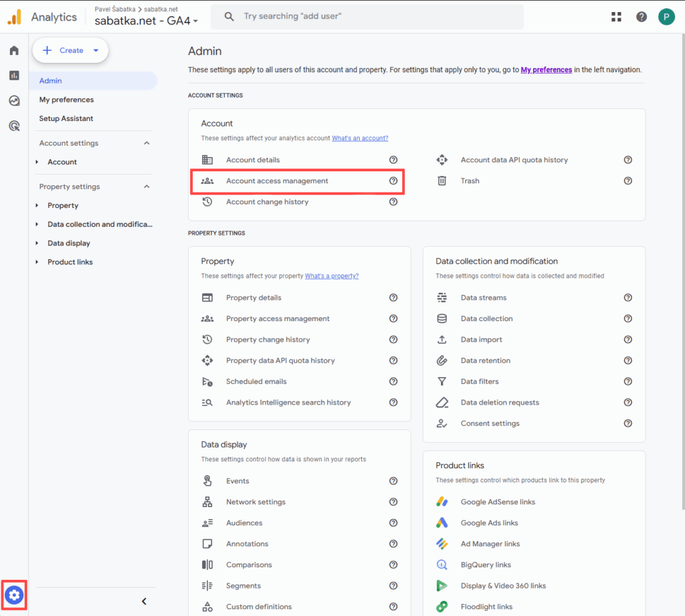Expand the Product links sidebar item

[x=37, y=262]
